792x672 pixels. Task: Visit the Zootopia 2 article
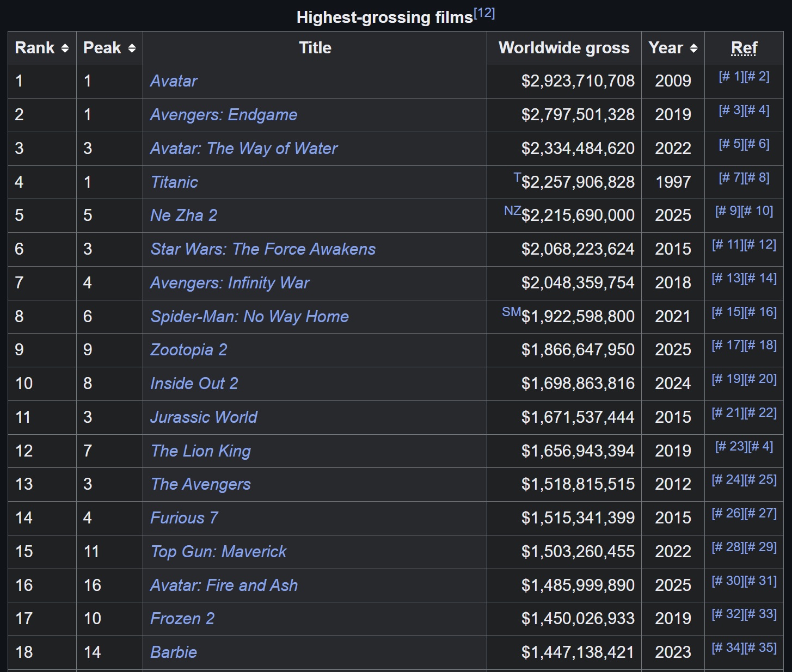(188, 350)
